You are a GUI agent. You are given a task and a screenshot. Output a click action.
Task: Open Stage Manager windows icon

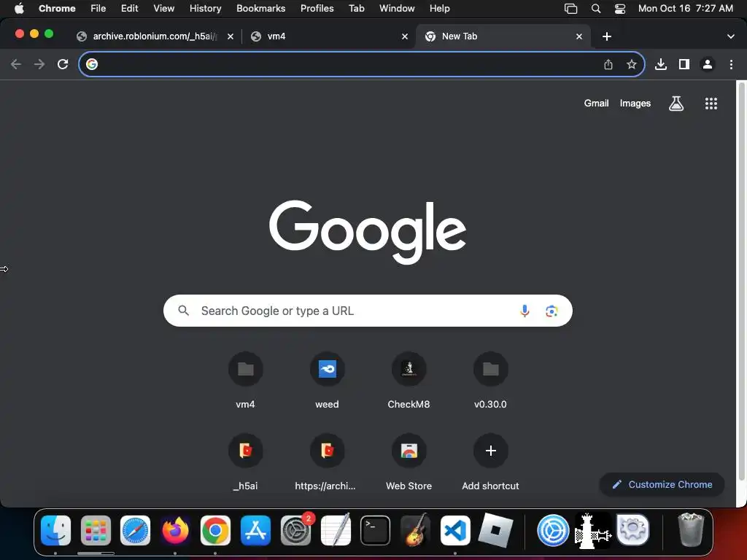click(570, 8)
